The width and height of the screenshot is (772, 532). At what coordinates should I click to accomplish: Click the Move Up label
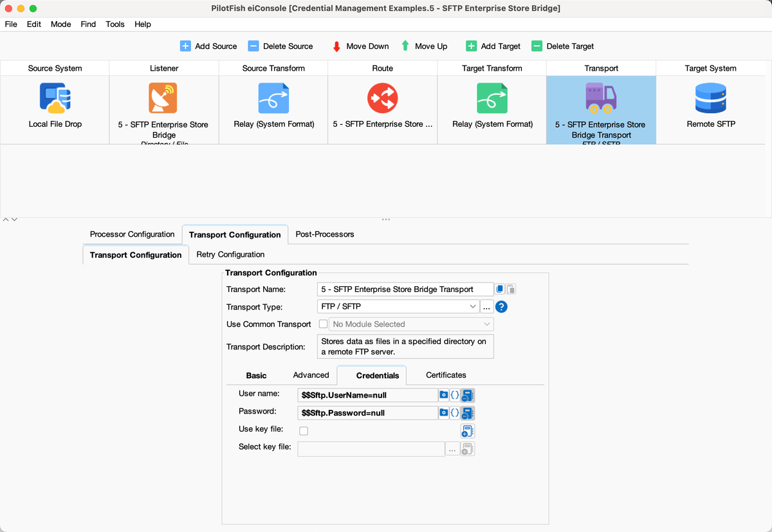[431, 46]
